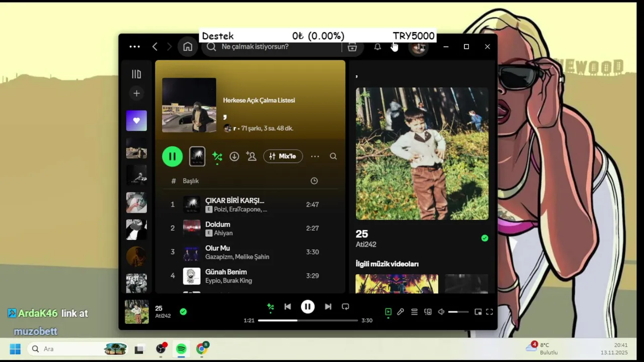Open the Browse icon beside search

click(352, 47)
